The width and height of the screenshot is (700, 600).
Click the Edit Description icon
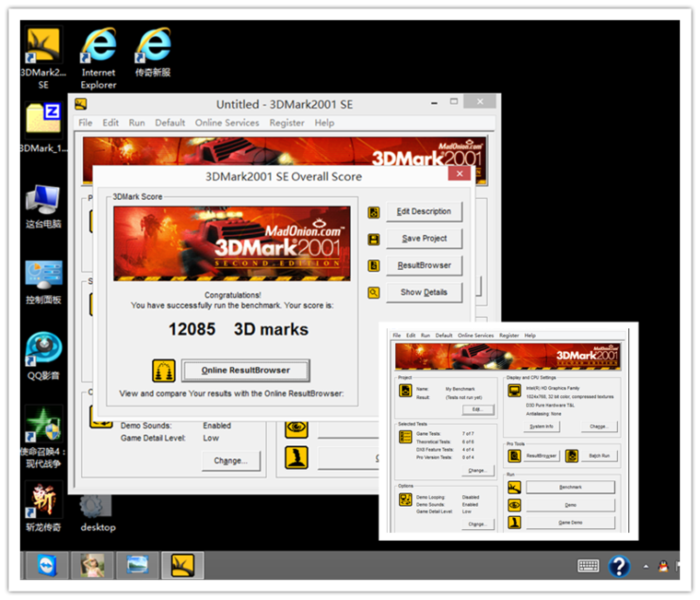point(374,212)
